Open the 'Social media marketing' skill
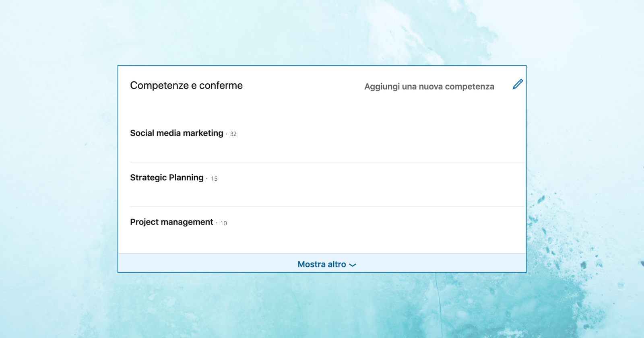Image resolution: width=644 pixels, height=338 pixels. 177,133
